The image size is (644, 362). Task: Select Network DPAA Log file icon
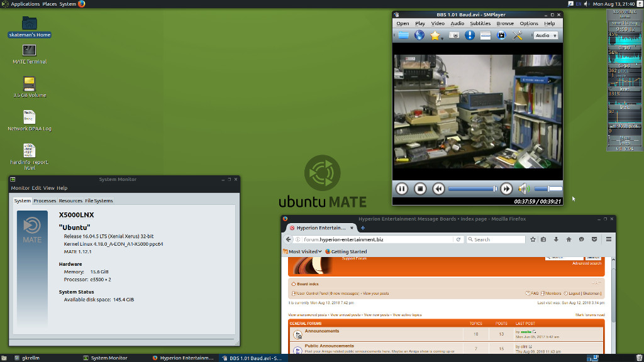[x=29, y=121]
